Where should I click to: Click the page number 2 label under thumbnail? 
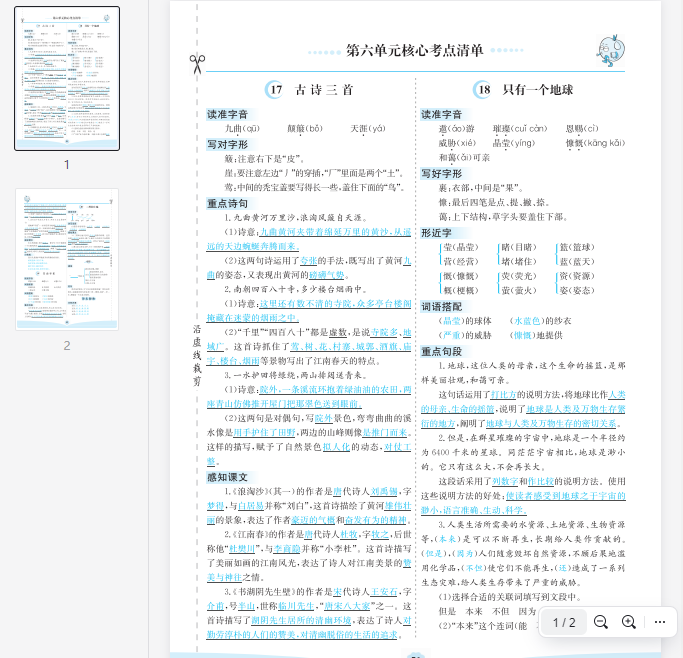click(x=67, y=345)
